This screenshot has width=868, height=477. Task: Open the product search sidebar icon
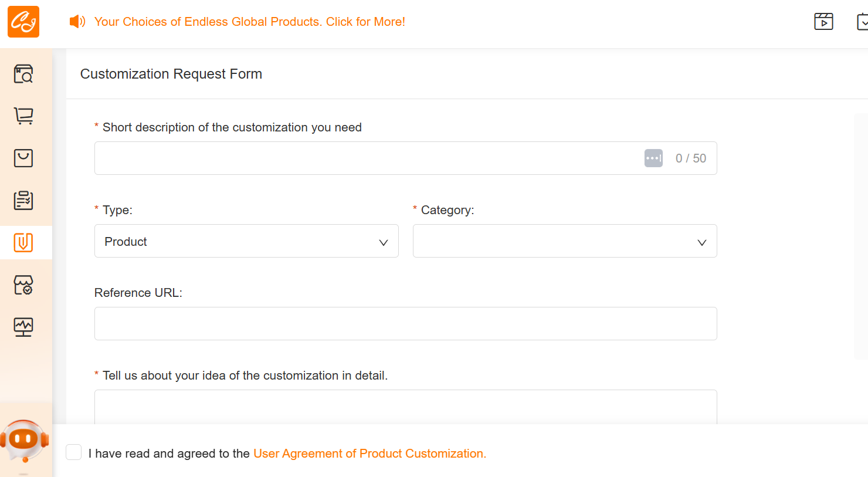pyautogui.click(x=23, y=74)
